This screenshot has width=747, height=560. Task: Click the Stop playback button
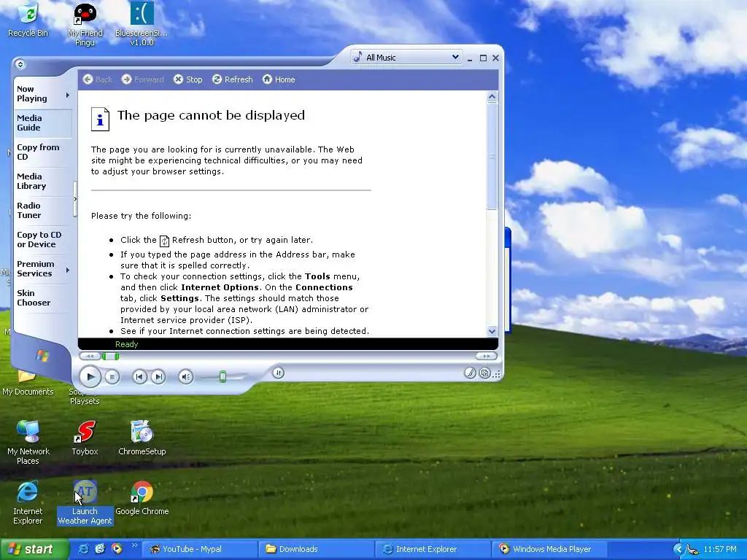[112, 377]
